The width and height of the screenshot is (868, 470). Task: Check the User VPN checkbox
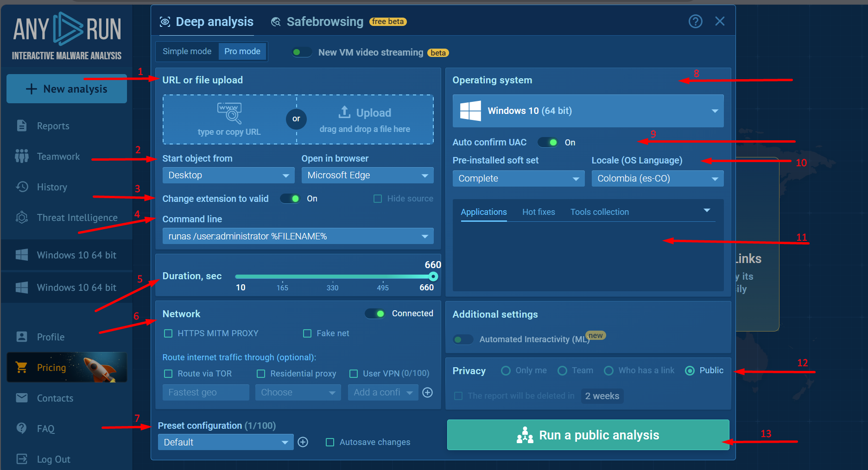pyautogui.click(x=354, y=374)
